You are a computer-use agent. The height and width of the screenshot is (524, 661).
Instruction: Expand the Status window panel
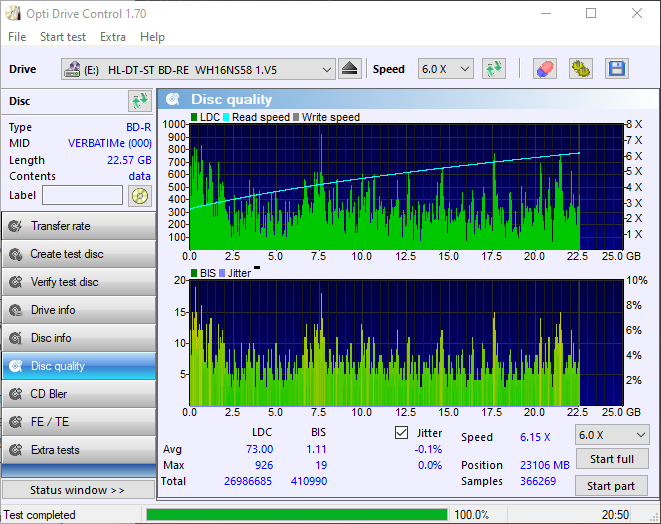coord(78,490)
